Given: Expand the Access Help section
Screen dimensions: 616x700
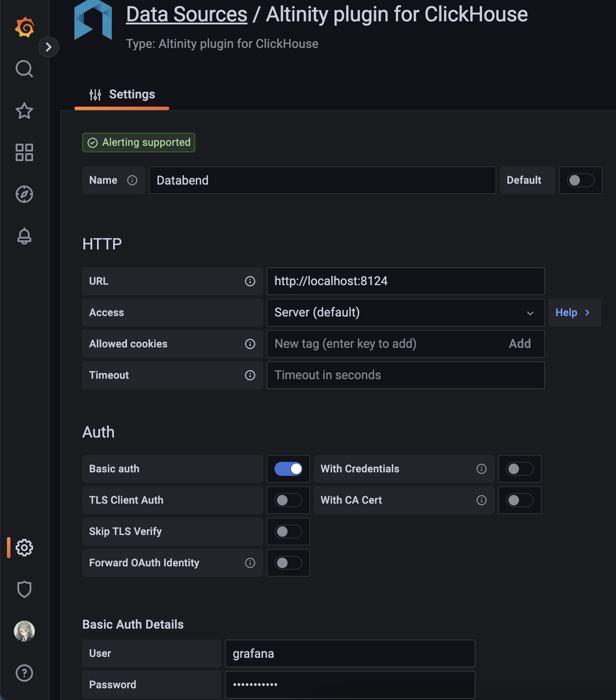Looking at the screenshot, I should 573,313.
